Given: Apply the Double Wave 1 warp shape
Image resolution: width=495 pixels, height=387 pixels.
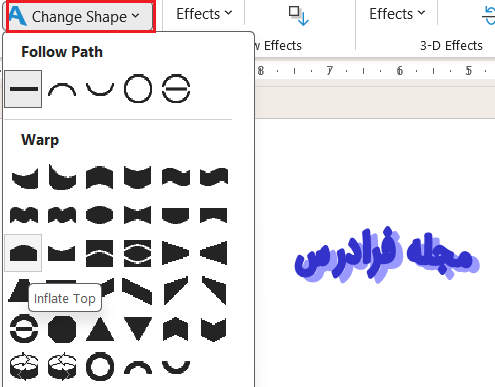Looking at the screenshot, I should [24, 215].
